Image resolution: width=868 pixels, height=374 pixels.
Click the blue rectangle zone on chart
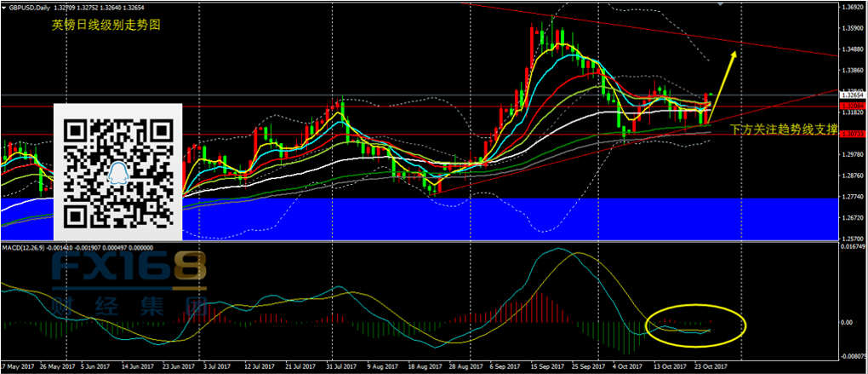511,218
